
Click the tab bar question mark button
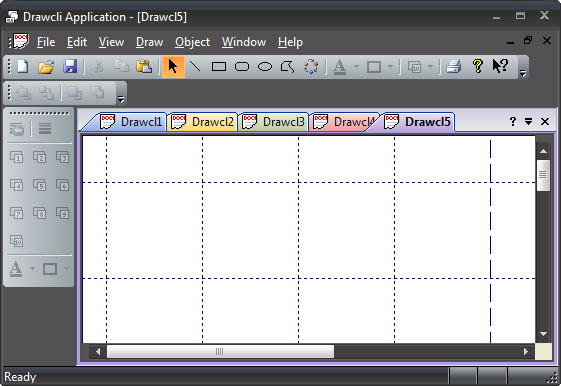point(513,122)
